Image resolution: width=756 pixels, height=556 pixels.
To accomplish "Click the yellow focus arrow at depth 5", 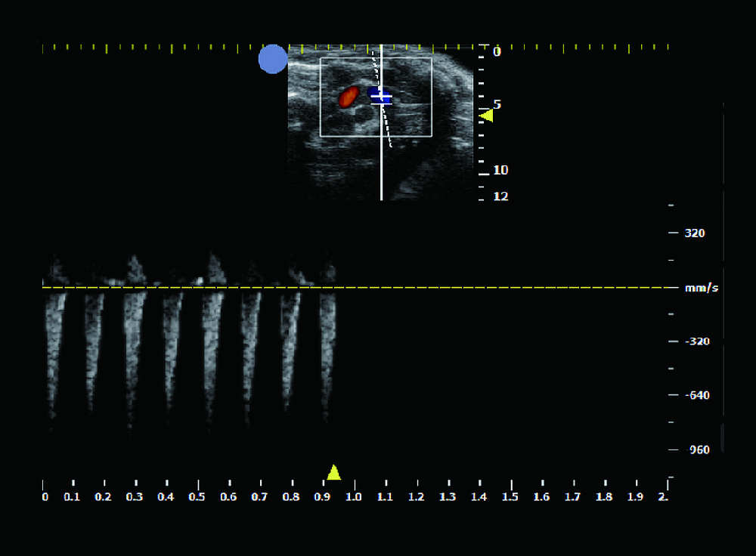I will tap(488, 116).
